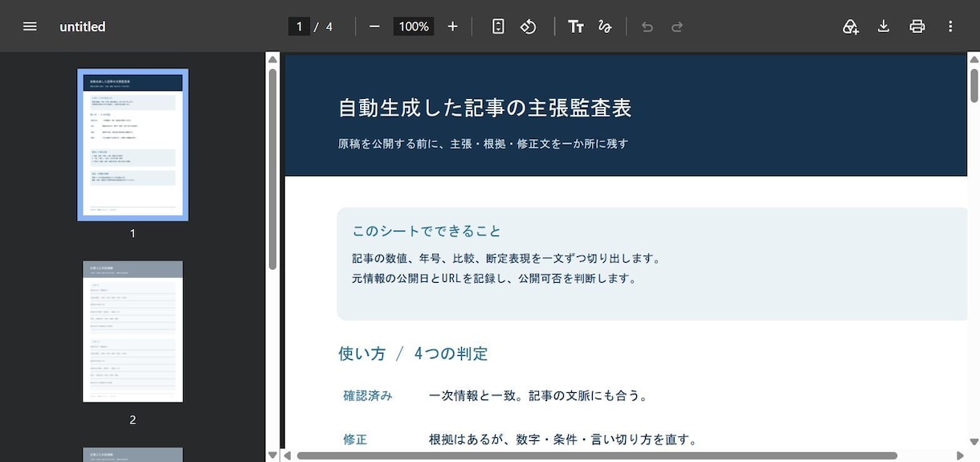Image resolution: width=980 pixels, height=462 pixels.
Task: Click heading '自動生成した記事の主張監査表'
Action: (x=485, y=108)
